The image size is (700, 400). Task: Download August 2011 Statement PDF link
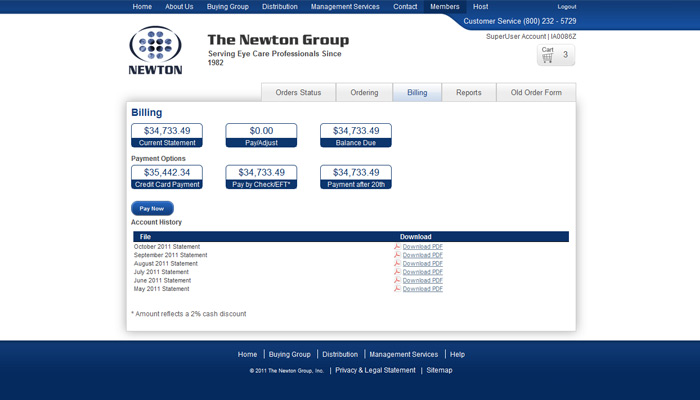[x=422, y=263]
